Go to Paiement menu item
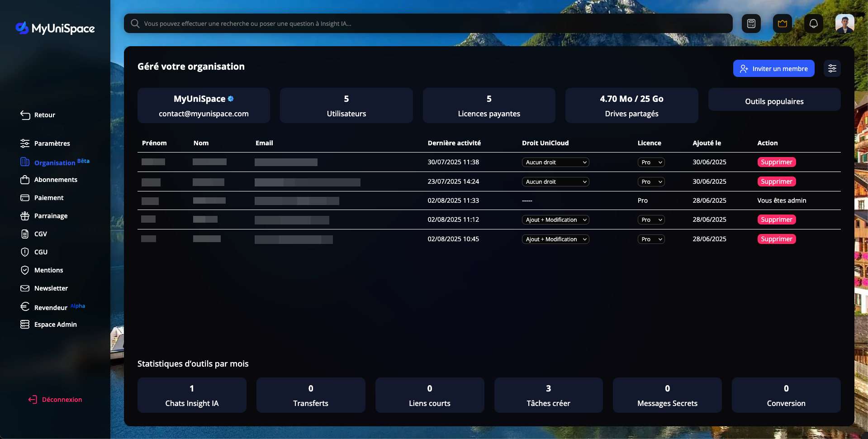The image size is (868, 439). (49, 198)
